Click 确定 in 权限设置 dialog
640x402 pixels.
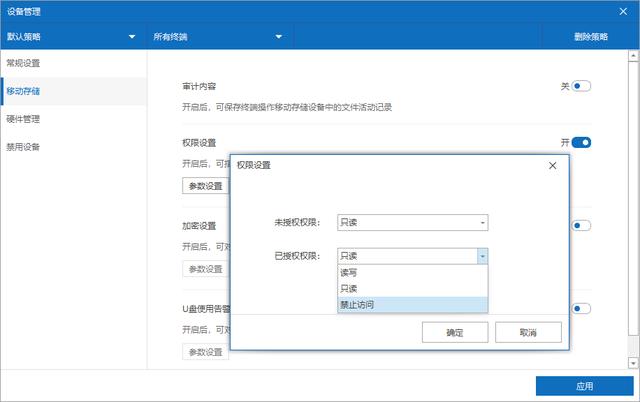[455, 332]
